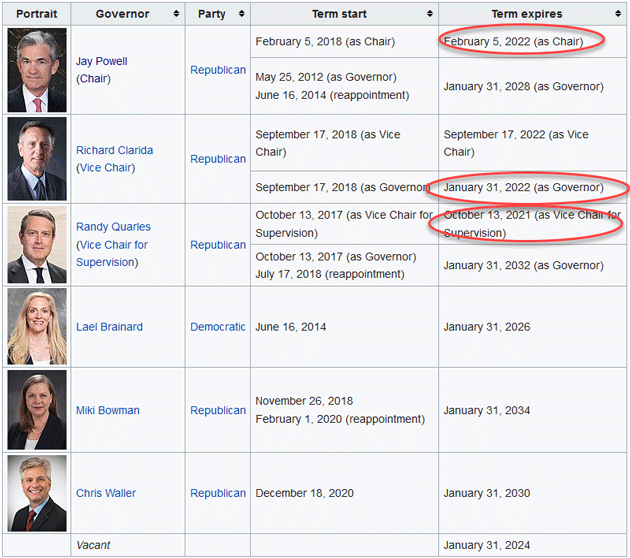Open Randy Quarles governor page
The image size is (630, 558).
pyautogui.click(x=115, y=227)
